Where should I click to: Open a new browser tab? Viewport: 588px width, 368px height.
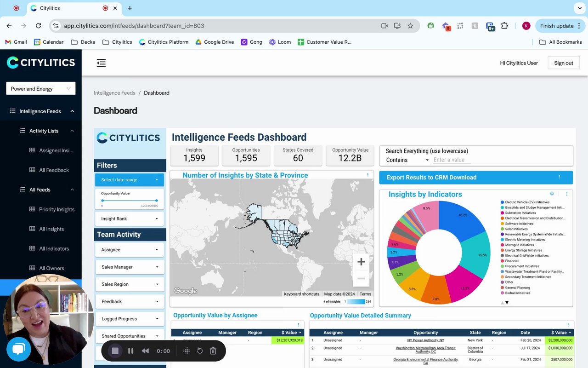coord(130,8)
